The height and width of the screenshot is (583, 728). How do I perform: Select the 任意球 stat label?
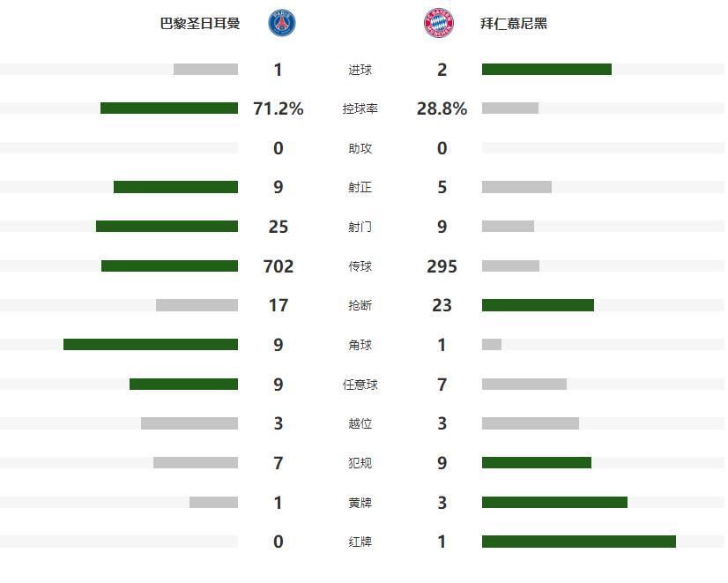coord(360,385)
